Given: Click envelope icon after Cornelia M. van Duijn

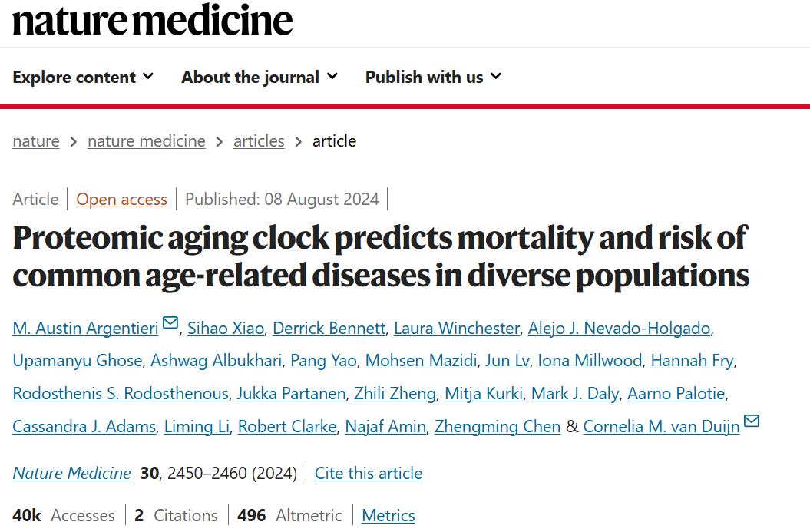Looking at the screenshot, I should (x=752, y=421).
